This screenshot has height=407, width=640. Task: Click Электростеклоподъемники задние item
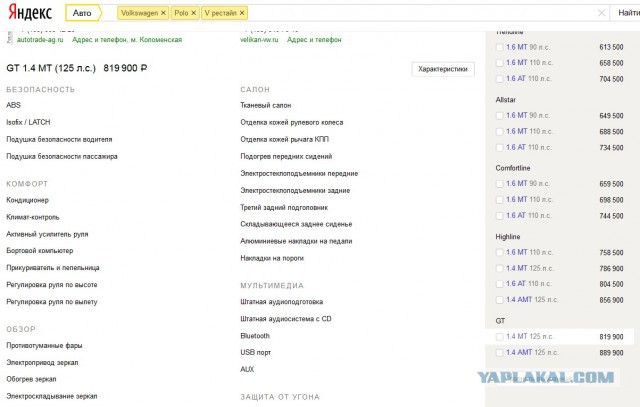click(x=295, y=191)
